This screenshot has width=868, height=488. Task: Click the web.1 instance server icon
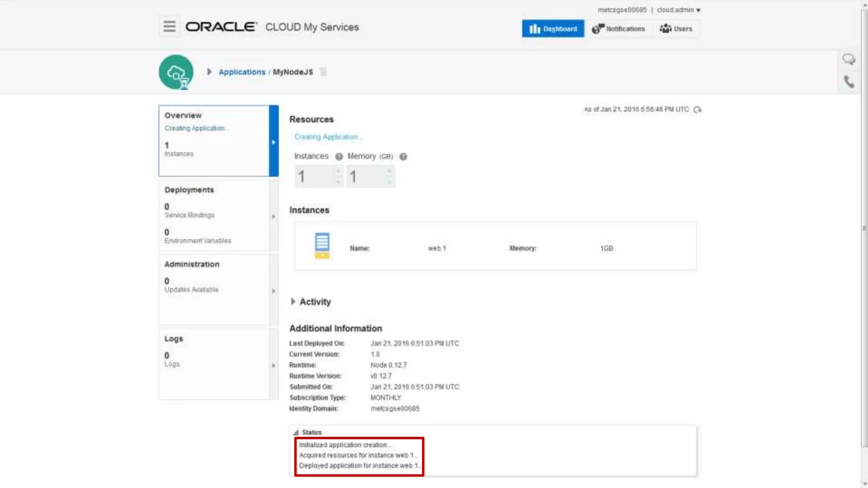click(322, 245)
